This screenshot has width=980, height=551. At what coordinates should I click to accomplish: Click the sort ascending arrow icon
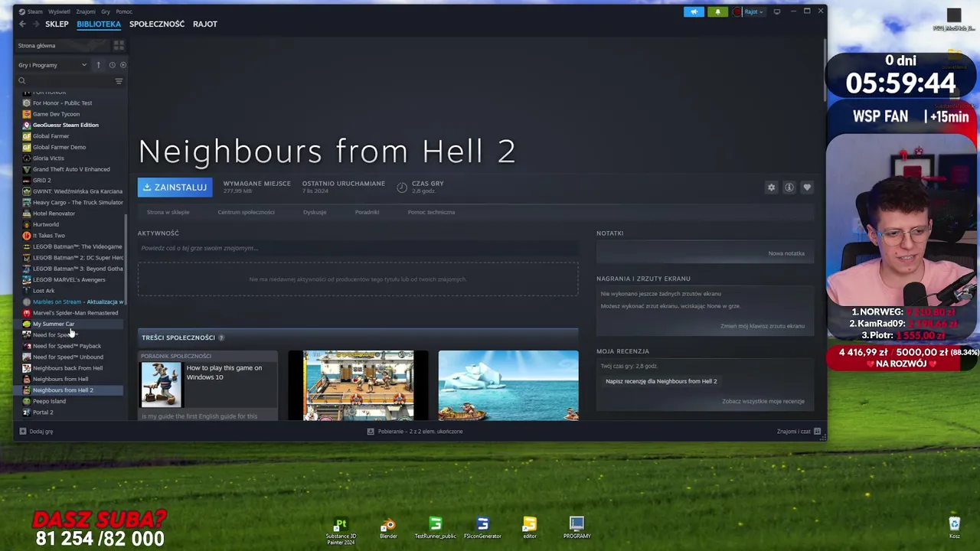point(98,65)
